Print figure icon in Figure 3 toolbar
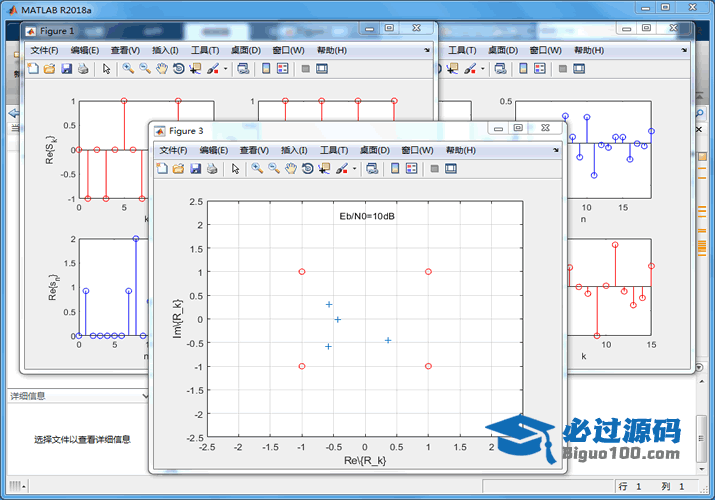 pos(212,169)
